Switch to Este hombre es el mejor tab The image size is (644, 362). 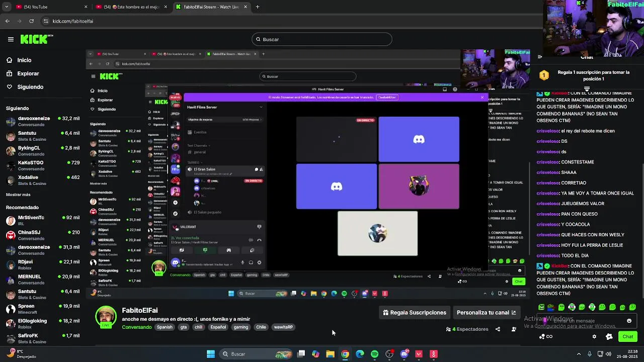(x=132, y=7)
